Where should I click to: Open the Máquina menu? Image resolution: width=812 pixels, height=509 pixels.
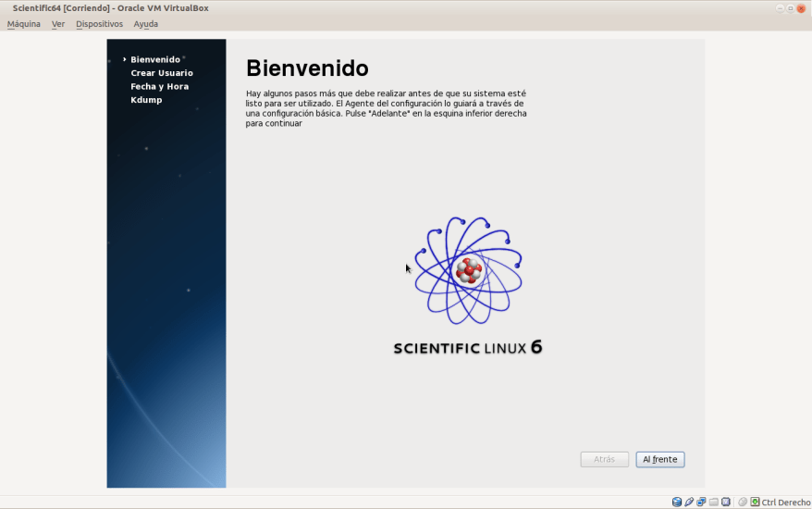click(x=24, y=24)
